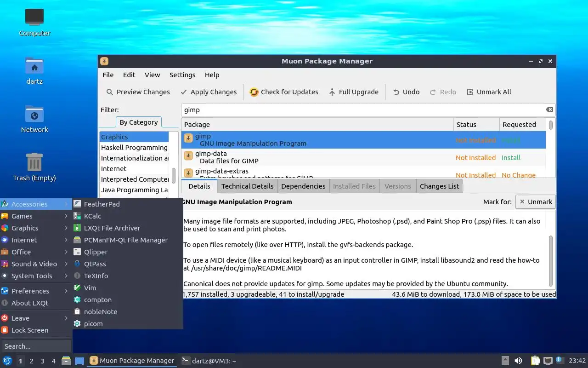
Task: Switch to the dartz@VM3 terminal taskbar entry
Action: coord(209,361)
